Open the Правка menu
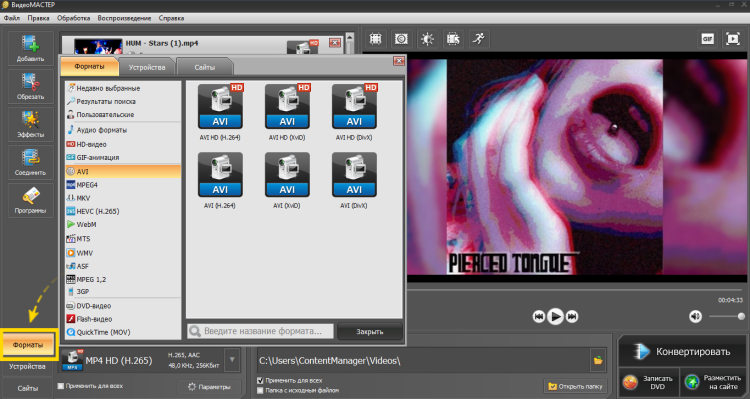The width and height of the screenshot is (750, 399). point(38,18)
